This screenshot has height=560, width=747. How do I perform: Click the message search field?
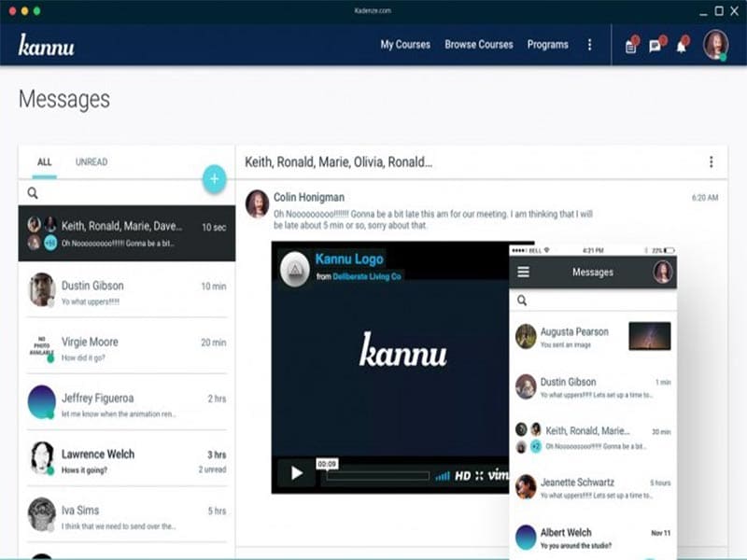pyautogui.click(x=126, y=193)
